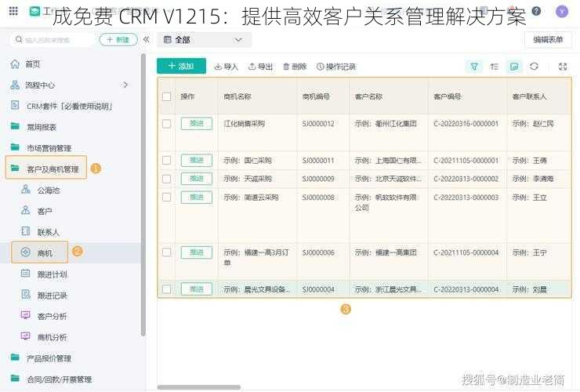This screenshot has height=392, width=580.
Task: Tick the checkbox for SJ0000004 row
Action: 166,289
